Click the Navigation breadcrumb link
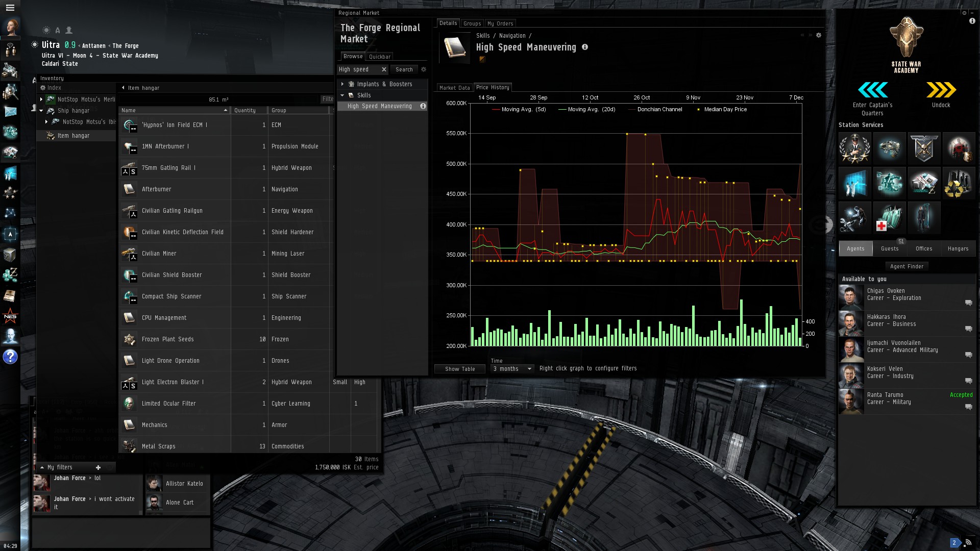 [512, 36]
